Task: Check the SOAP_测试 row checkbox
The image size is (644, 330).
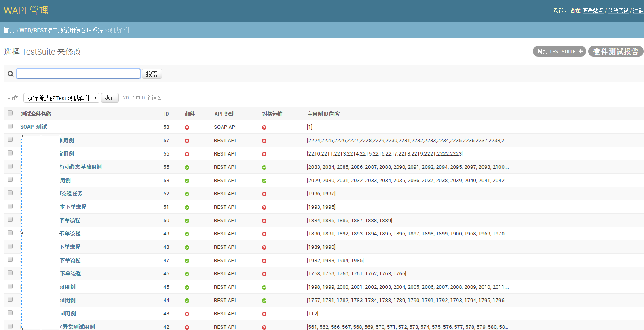Action: point(10,126)
